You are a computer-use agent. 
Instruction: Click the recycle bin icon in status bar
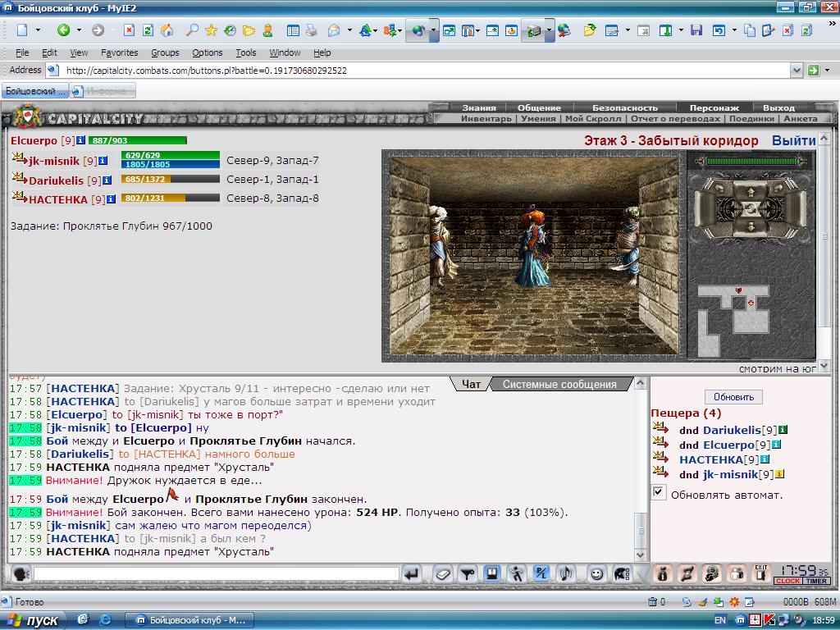coord(652,601)
